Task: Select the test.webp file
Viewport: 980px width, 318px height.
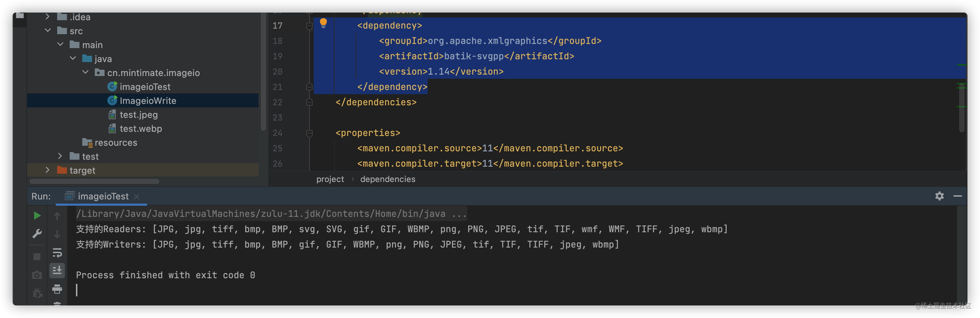Action: click(x=140, y=128)
